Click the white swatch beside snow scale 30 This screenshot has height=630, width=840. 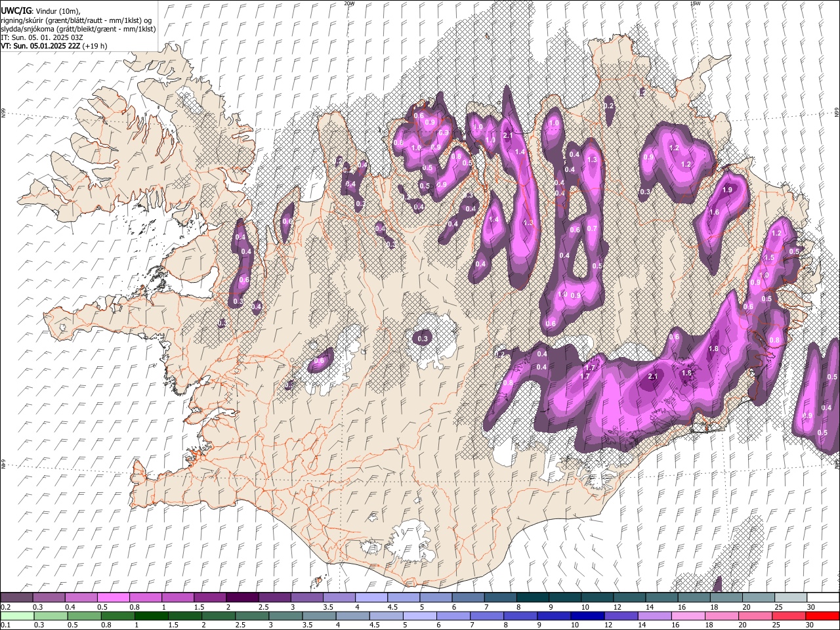823,598
